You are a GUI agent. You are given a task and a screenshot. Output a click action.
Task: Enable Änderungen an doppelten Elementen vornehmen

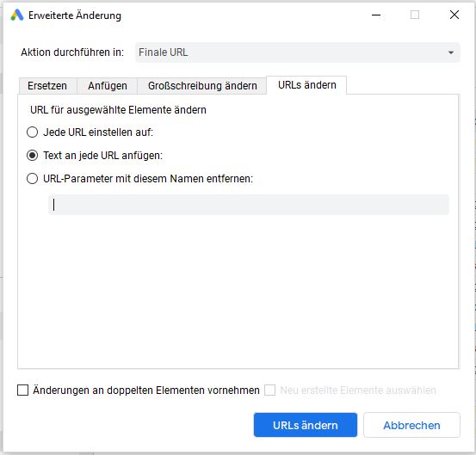click(x=22, y=390)
